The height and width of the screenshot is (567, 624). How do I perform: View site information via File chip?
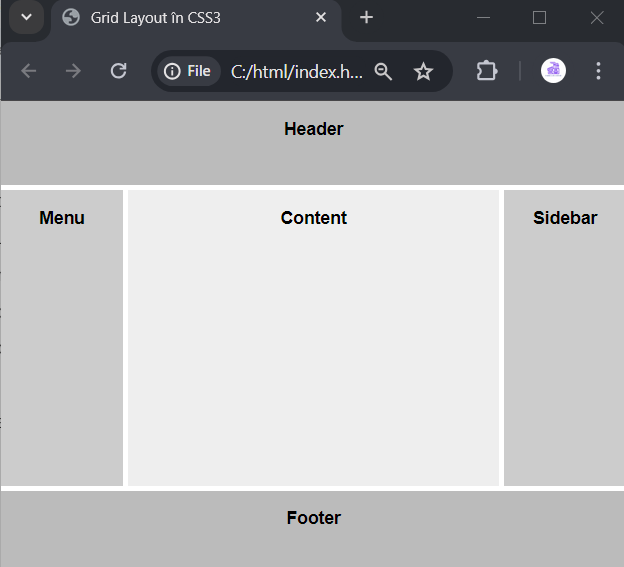pos(189,71)
